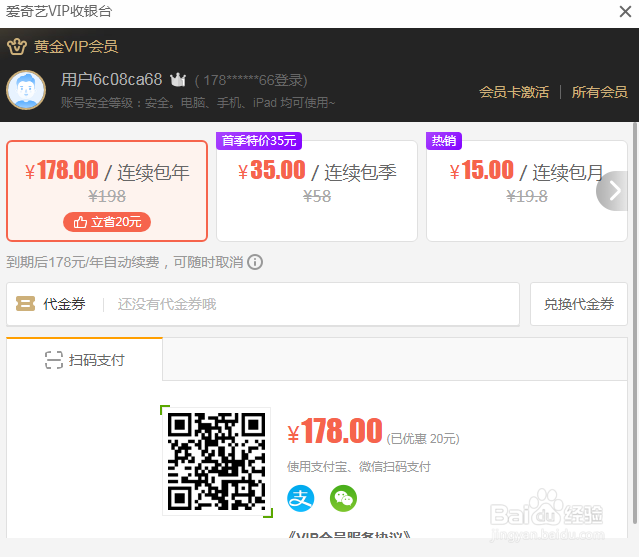Click the 代金券 label
Screen dimensions: 639x557
pyautogui.click(x=64, y=304)
